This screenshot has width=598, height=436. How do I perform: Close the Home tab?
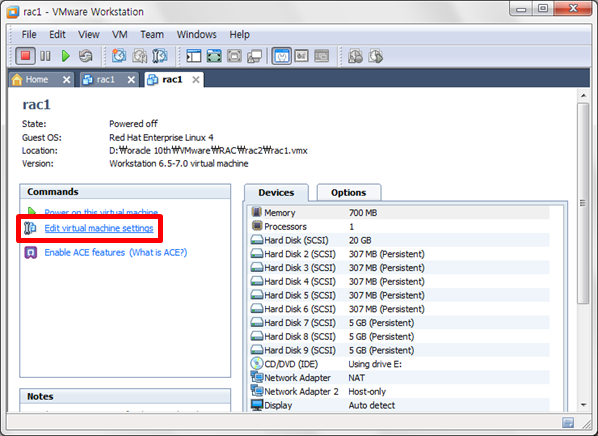(x=66, y=80)
